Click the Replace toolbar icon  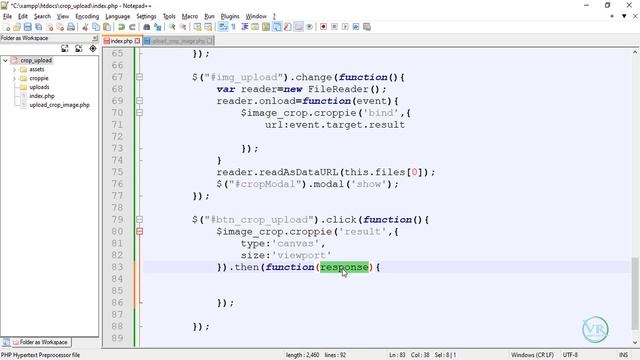pyautogui.click(x=158, y=27)
